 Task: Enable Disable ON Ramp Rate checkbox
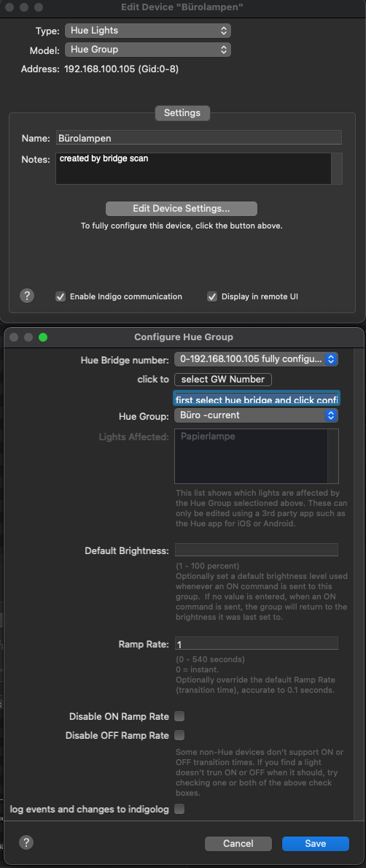pos(179,716)
